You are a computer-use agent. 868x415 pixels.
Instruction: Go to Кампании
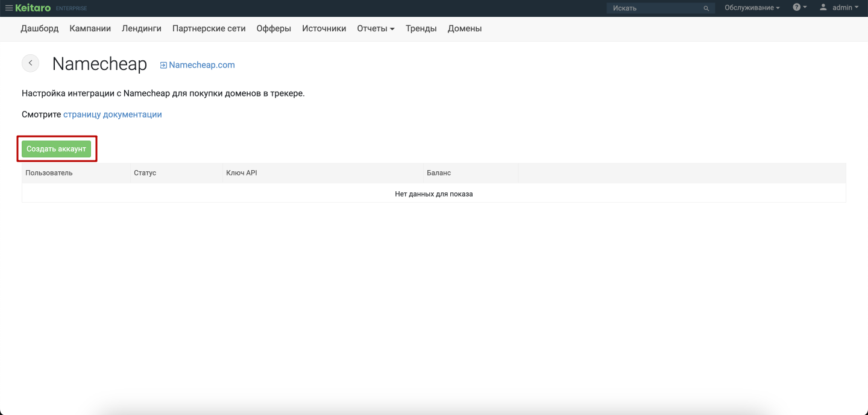coord(90,28)
